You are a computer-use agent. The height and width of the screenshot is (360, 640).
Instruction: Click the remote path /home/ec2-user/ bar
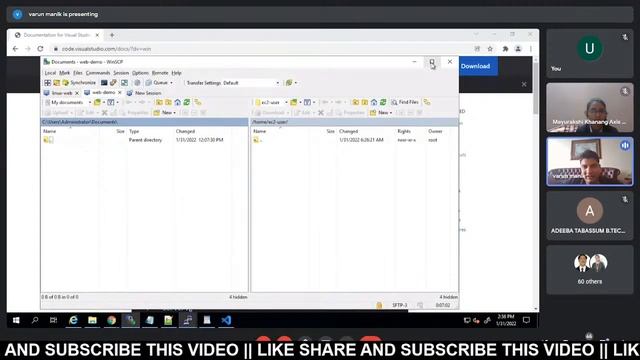[354, 122]
